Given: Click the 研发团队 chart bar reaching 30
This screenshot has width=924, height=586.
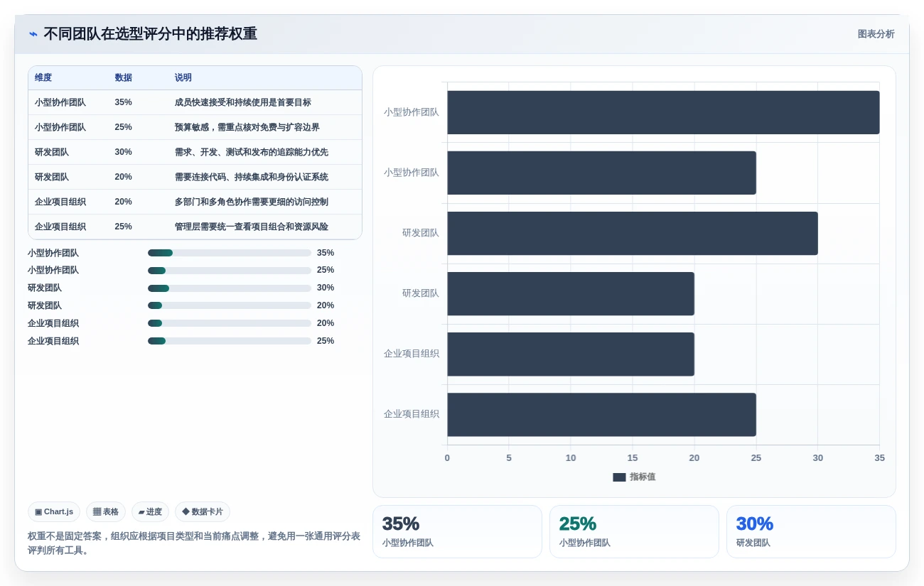Looking at the screenshot, I should click(x=633, y=233).
